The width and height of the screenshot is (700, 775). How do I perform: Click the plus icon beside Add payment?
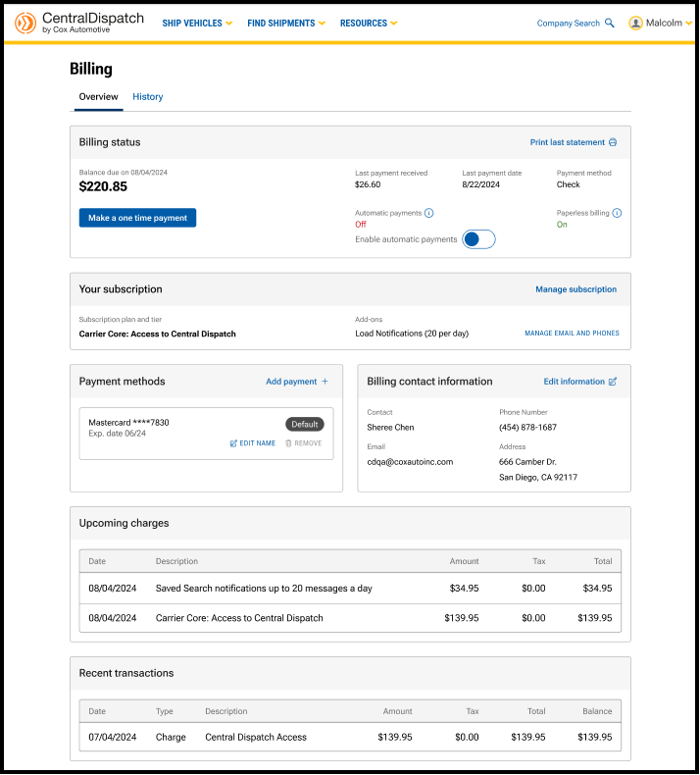coord(325,382)
